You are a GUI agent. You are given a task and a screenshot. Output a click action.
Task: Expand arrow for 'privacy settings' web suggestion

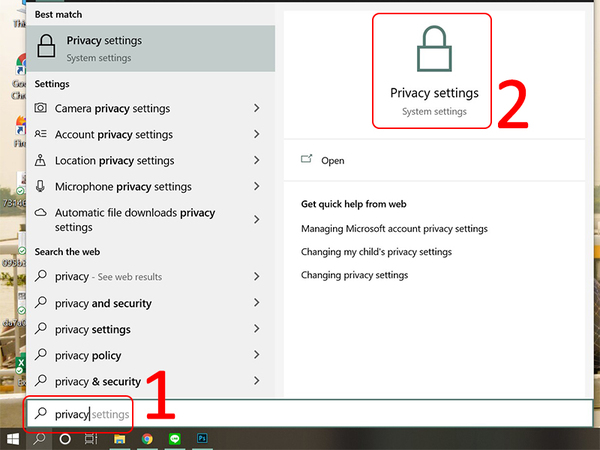tap(256, 329)
